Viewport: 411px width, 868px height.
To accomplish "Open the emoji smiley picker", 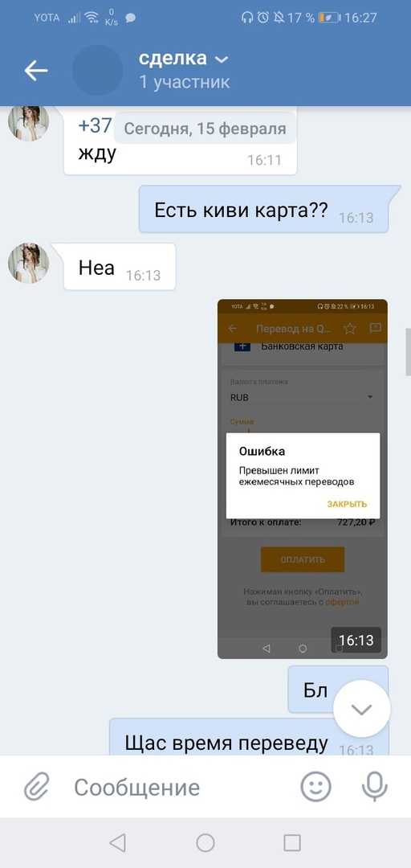I will (x=315, y=787).
